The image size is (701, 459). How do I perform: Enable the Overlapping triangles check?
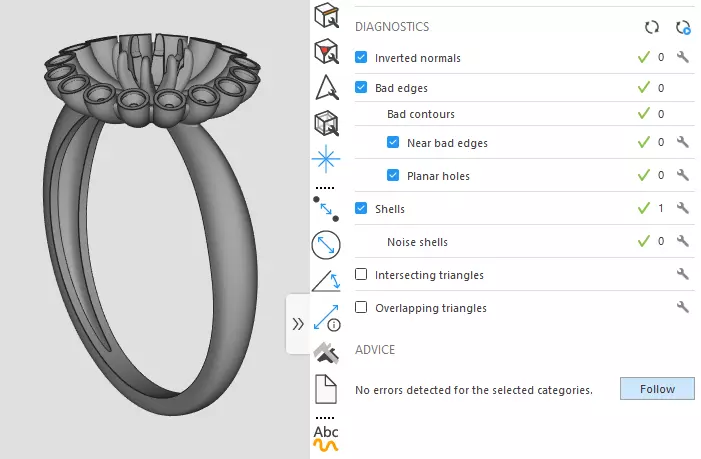[x=362, y=308]
